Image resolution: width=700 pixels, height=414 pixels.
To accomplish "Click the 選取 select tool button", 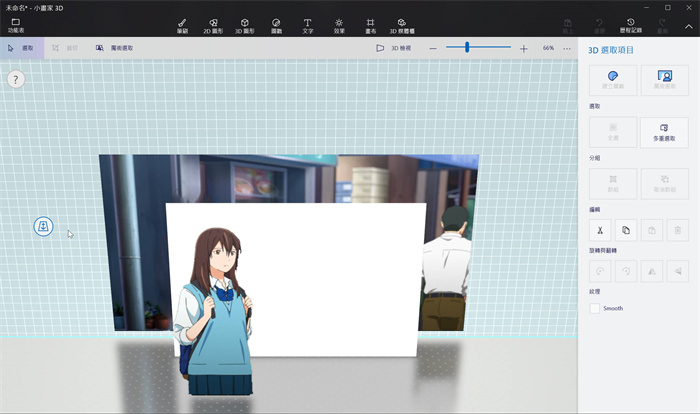I will click(x=21, y=47).
